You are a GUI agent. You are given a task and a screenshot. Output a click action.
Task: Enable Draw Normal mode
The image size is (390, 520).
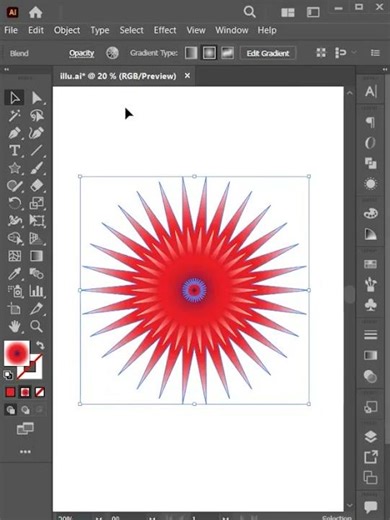coord(11,410)
